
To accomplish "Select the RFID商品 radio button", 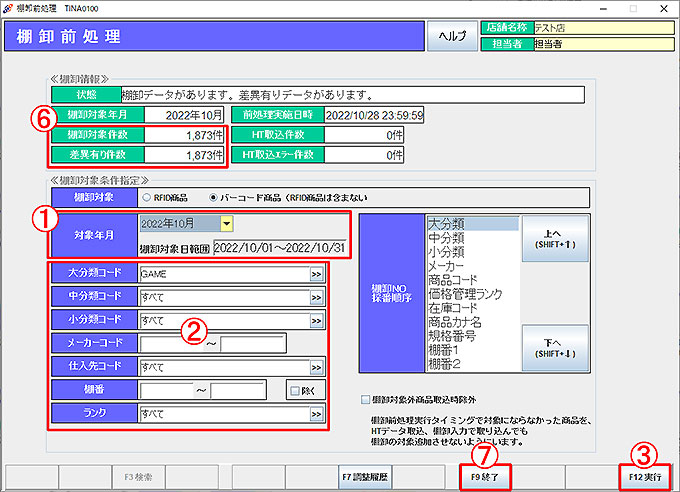I will click(x=146, y=197).
